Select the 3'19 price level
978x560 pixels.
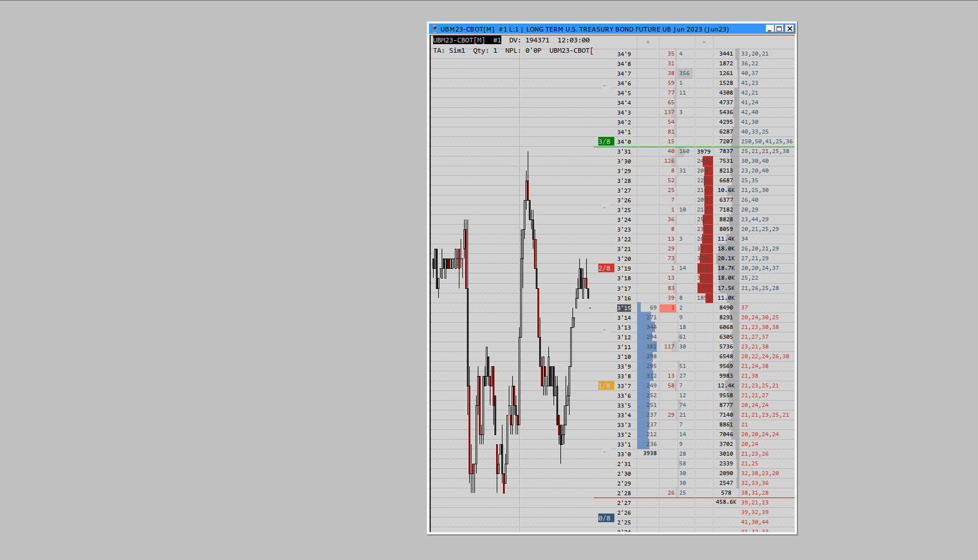coord(624,268)
